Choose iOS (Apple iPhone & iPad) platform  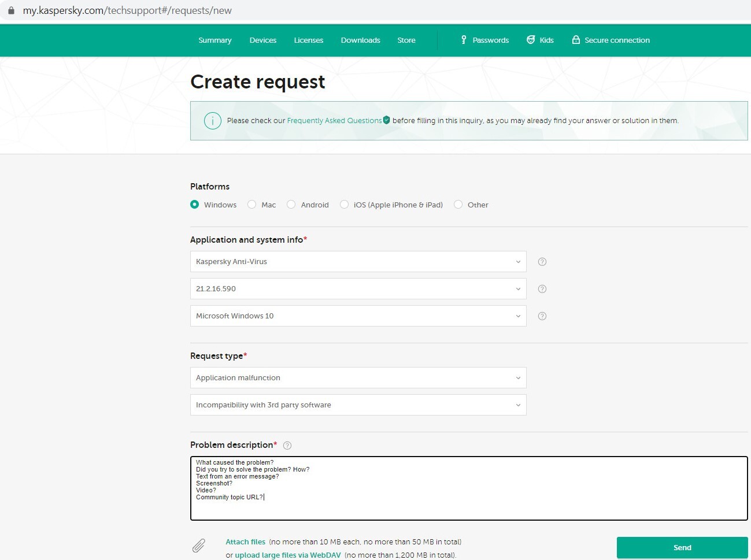pos(345,205)
